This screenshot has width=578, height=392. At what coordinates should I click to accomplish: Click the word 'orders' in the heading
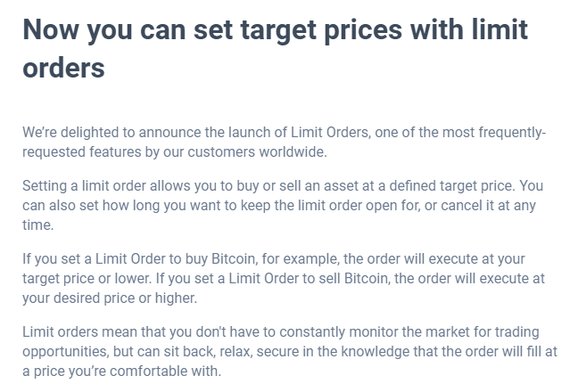(63, 68)
